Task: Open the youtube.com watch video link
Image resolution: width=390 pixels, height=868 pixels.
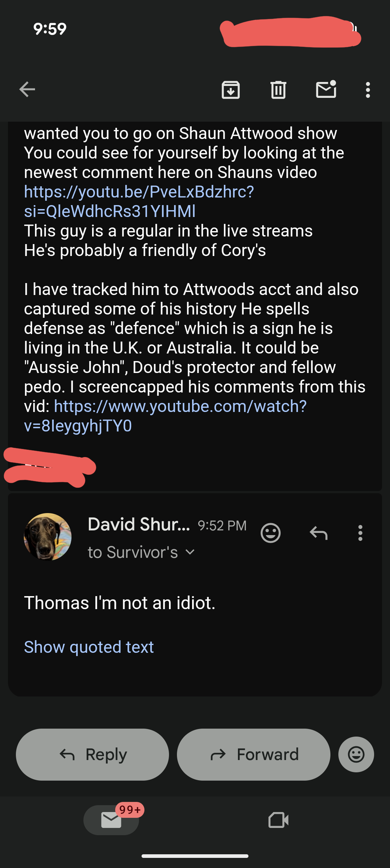Action: coord(180,407)
